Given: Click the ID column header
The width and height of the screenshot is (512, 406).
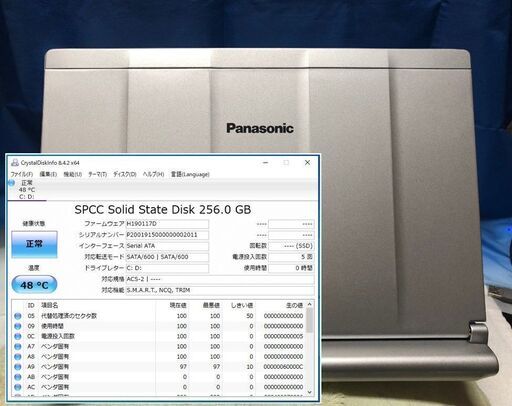Looking at the screenshot, I should click(x=31, y=305).
